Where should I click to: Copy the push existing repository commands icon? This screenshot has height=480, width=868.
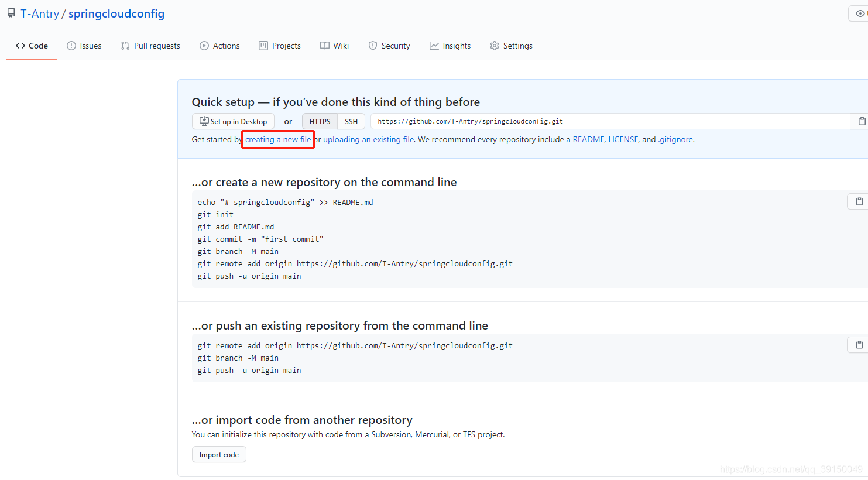pyautogui.click(x=859, y=345)
